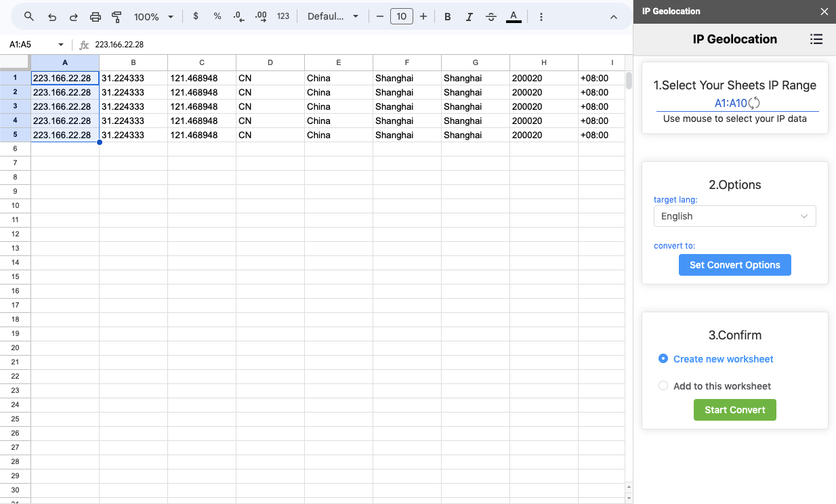Refresh the selected IP range
836x504 pixels.
point(755,103)
